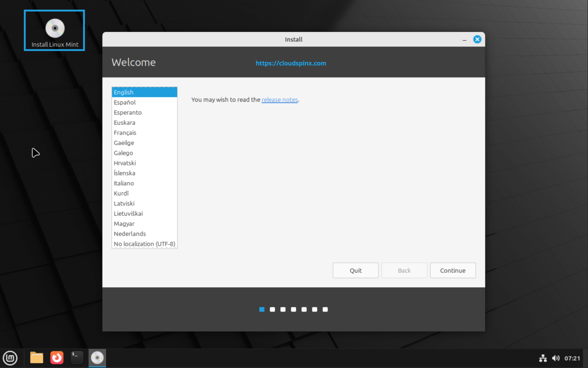
Task: Open the Linux Mint menu
Action: click(10, 358)
